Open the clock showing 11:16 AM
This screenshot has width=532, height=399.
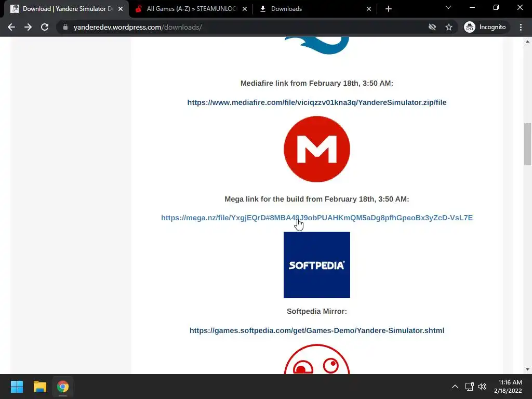pos(508,387)
